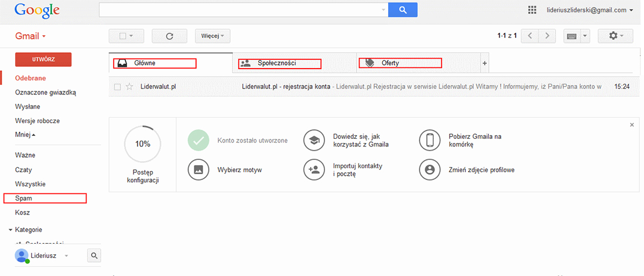The width and height of the screenshot is (644, 276).
Task: Click Pobierz Gmaila na komórkę
Action: pos(475,140)
